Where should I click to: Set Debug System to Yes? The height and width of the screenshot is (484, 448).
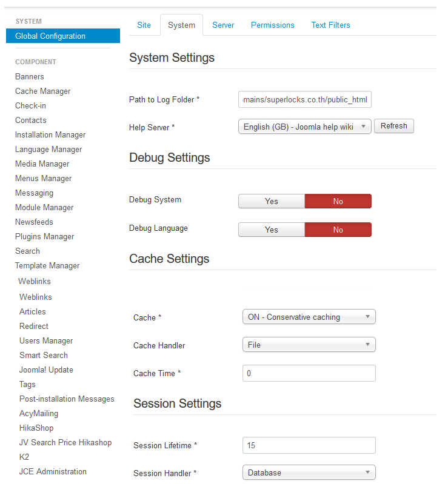pos(272,201)
